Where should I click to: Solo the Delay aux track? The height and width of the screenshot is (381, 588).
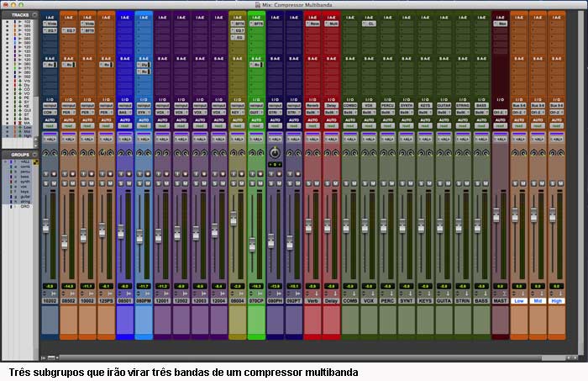coord(328,183)
